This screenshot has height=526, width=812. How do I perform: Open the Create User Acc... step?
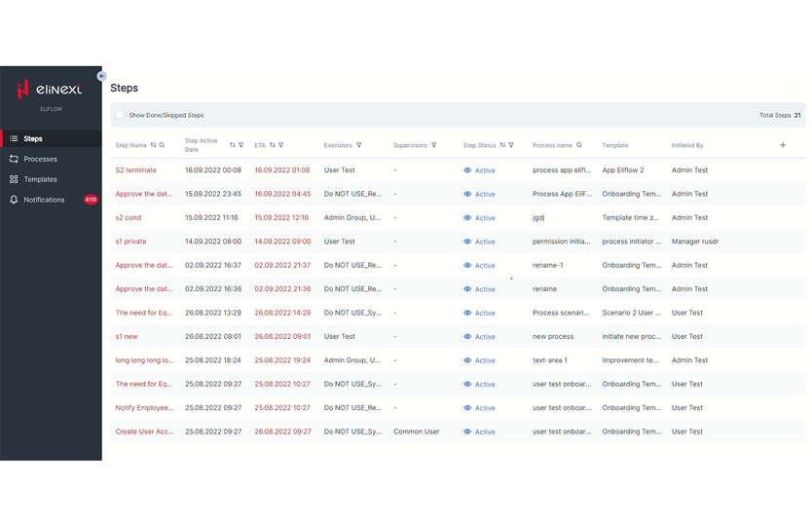pos(144,432)
